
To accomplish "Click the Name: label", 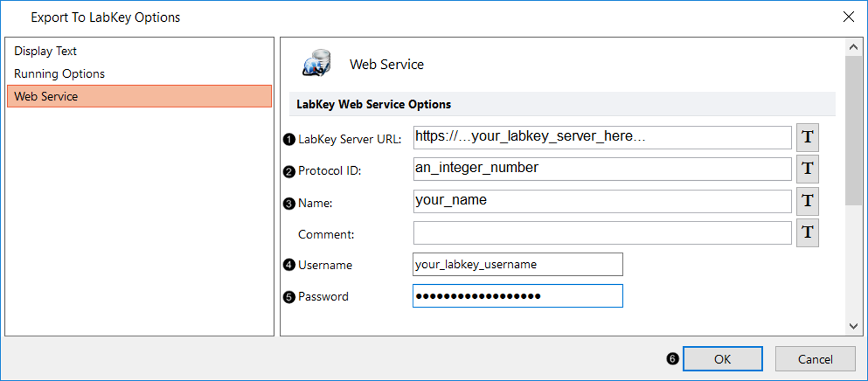I will click(x=315, y=204).
